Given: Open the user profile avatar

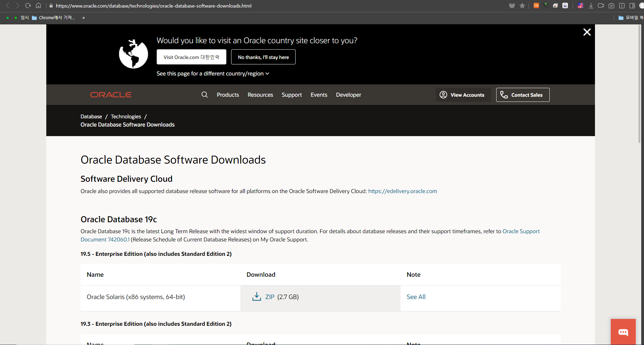Looking at the screenshot, I should click(x=642, y=5).
